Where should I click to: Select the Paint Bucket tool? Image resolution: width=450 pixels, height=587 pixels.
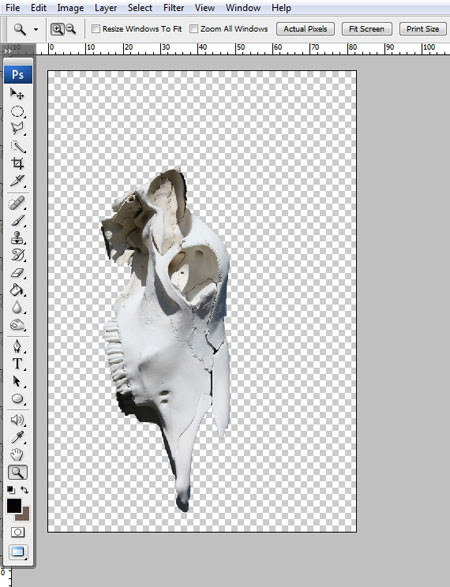(x=17, y=290)
